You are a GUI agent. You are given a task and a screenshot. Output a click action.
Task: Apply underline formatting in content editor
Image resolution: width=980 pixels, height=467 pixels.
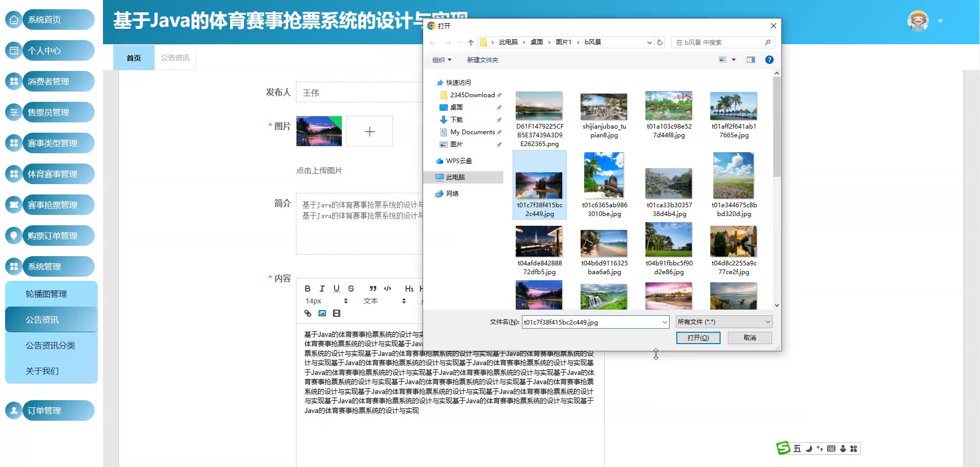coord(336,289)
